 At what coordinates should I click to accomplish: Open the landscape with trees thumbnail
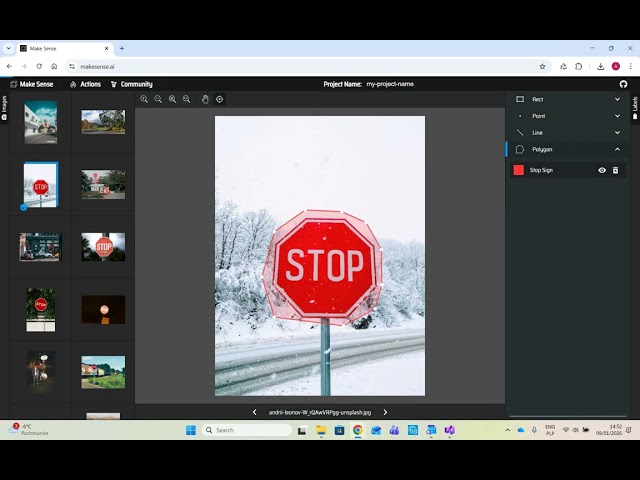103,122
